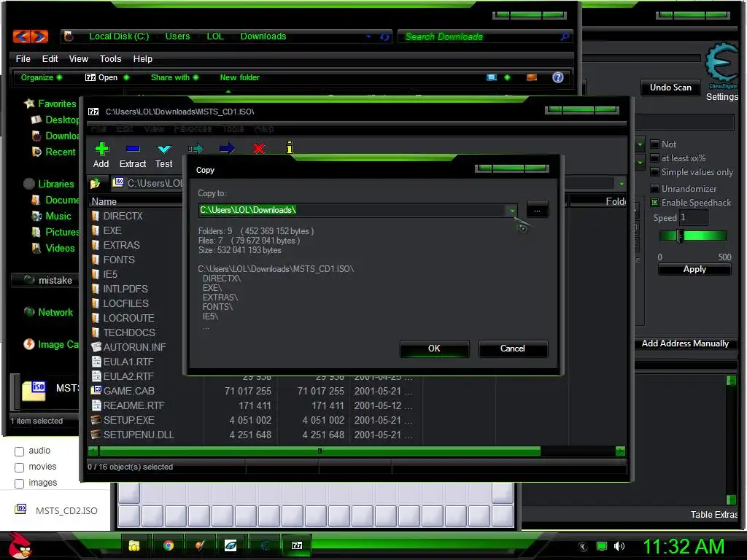Click the 7-Zip Extract toolbar icon
747x560 pixels.
click(133, 149)
